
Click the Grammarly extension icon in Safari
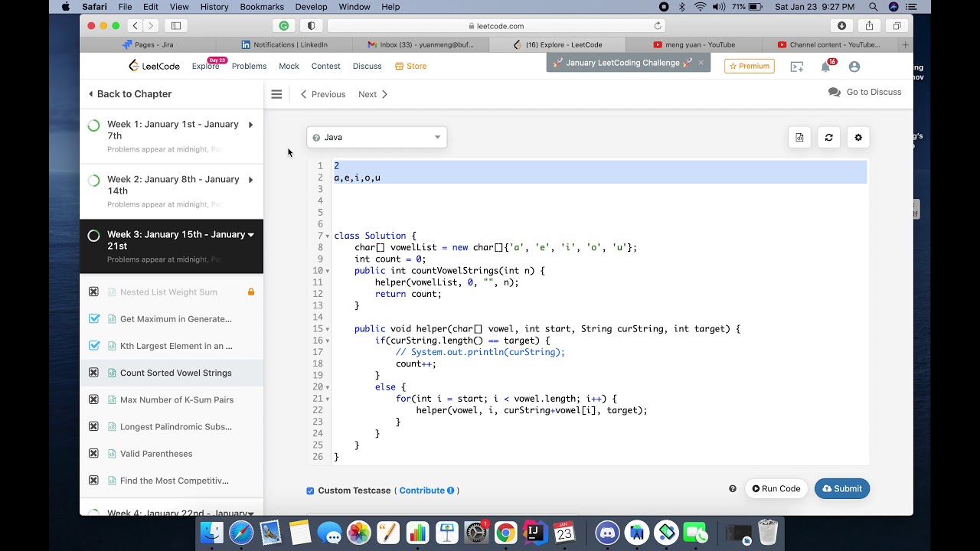pos(284,26)
